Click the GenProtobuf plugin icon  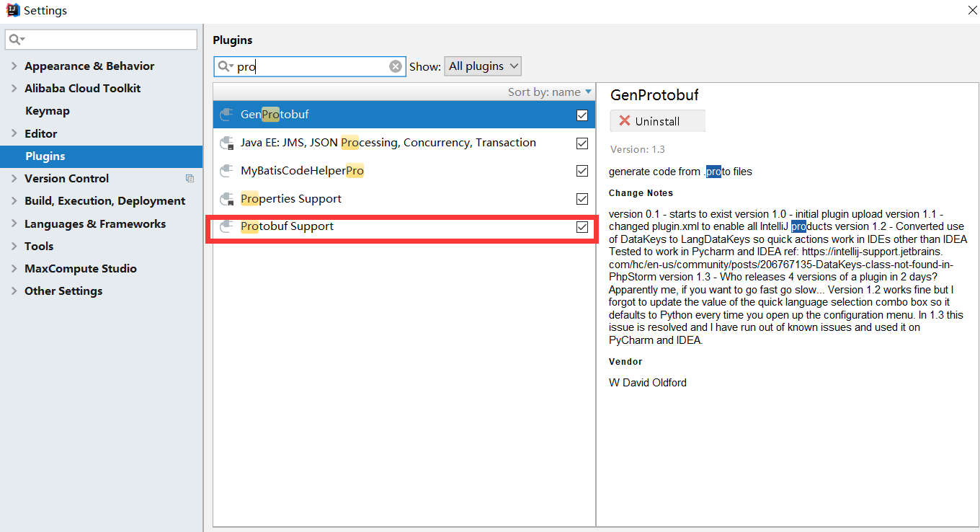[x=226, y=115]
